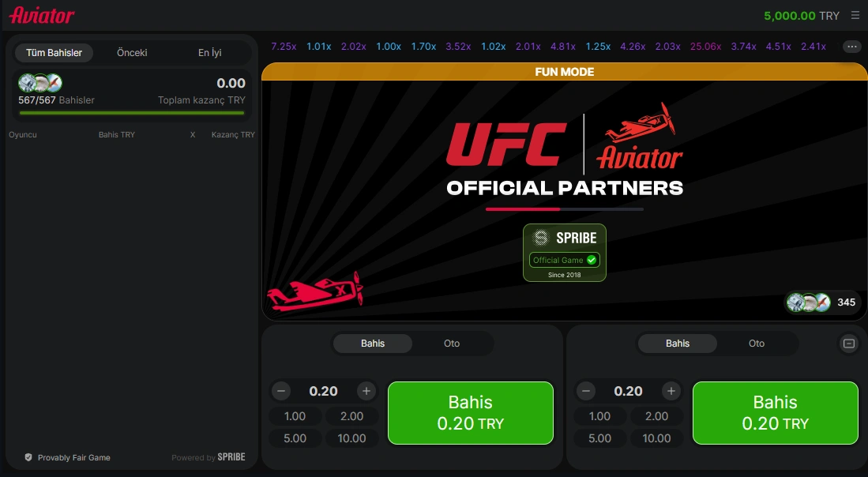
Task: Choose quick amount 5.00 in first bet panel
Action: [x=295, y=438]
